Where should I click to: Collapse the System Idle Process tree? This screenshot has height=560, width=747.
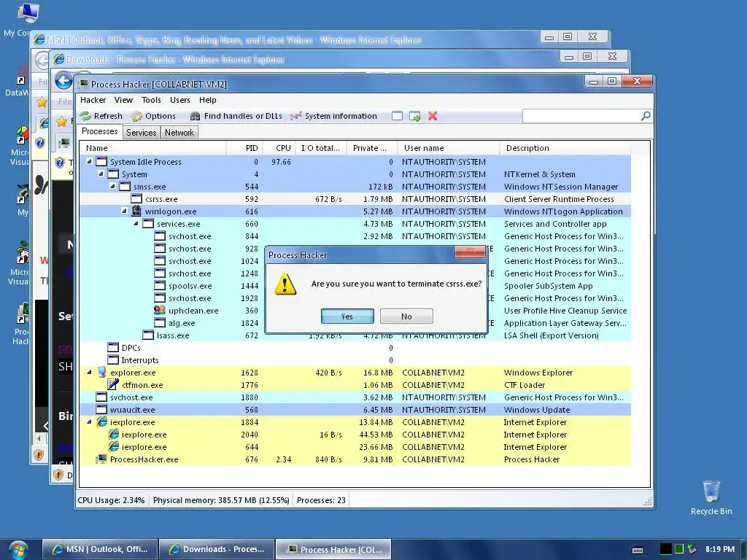point(89,161)
